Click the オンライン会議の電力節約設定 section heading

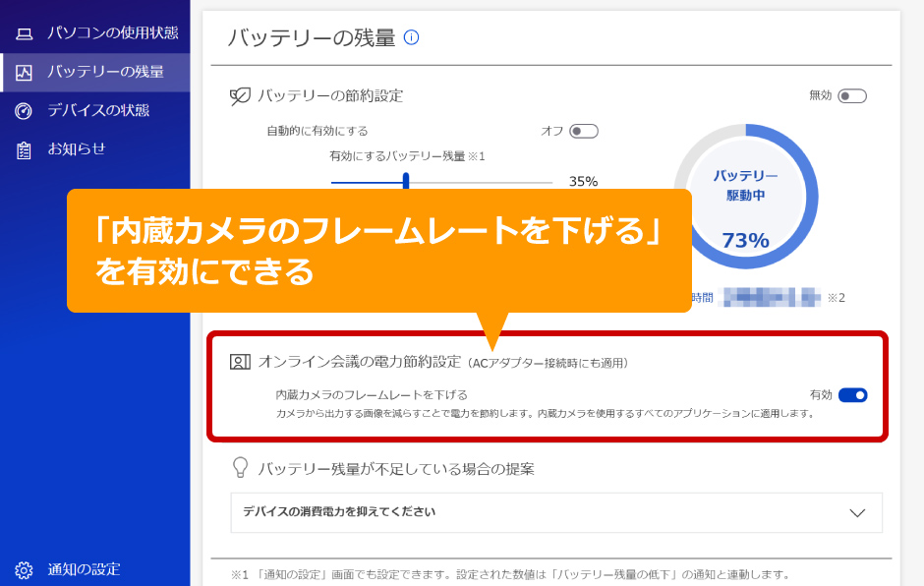[360, 362]
